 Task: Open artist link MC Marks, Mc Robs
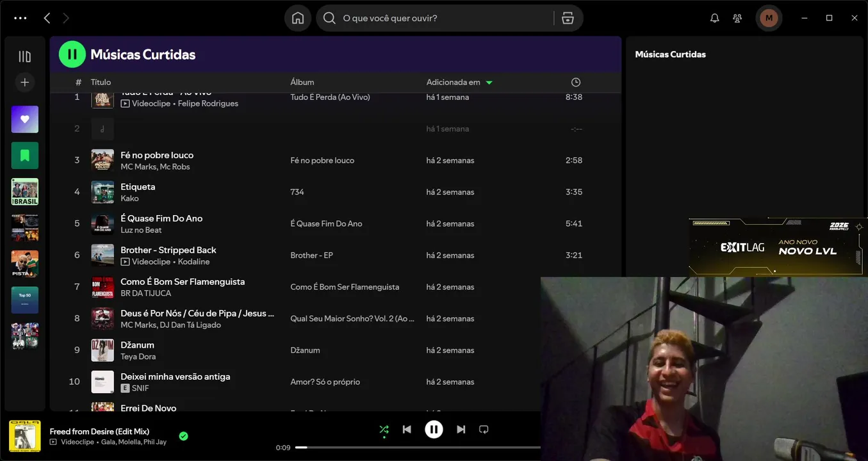click(x=155, y=167)
